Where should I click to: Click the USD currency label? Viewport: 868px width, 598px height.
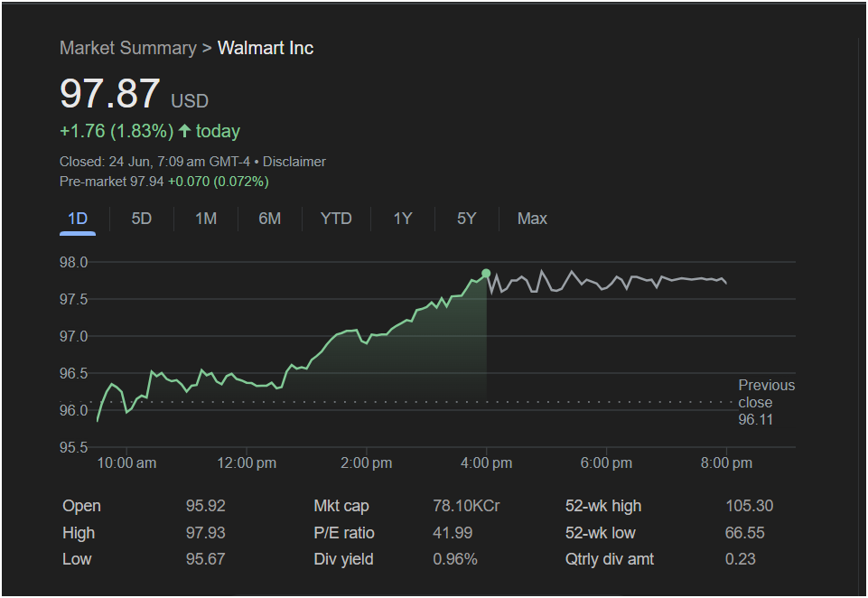(x=190, y=101)
